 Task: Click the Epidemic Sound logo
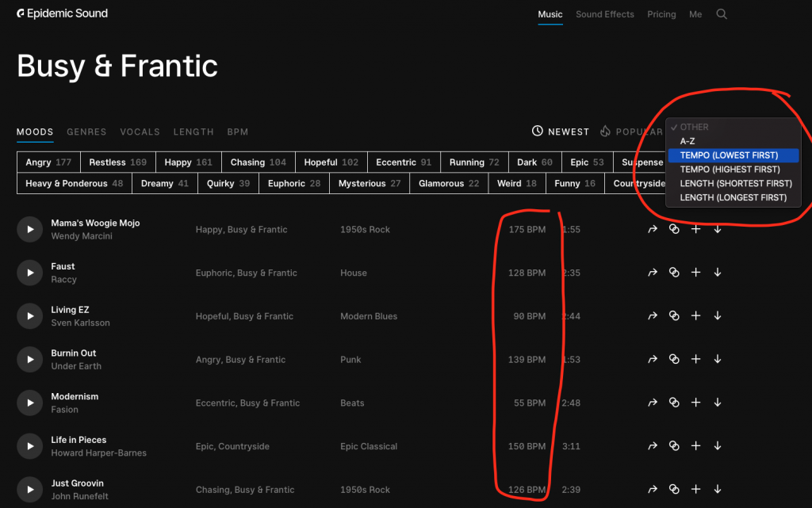pos(62,13)
